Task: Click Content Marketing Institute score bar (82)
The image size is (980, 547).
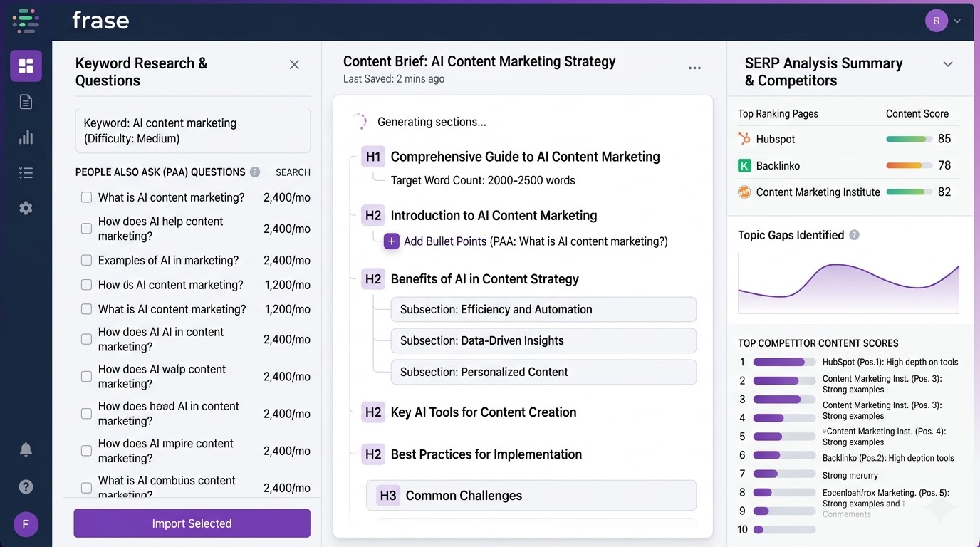Action: [x=909, y=192]
